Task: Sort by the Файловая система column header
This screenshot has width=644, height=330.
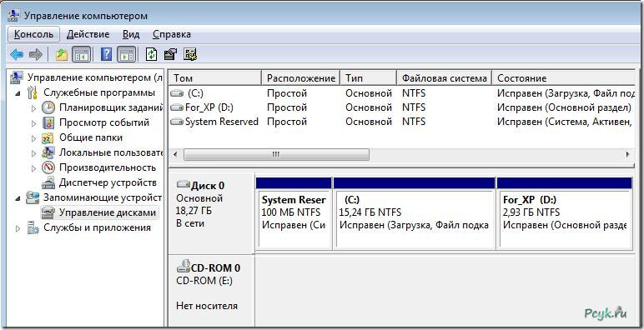Action: [x=445, y=78]
